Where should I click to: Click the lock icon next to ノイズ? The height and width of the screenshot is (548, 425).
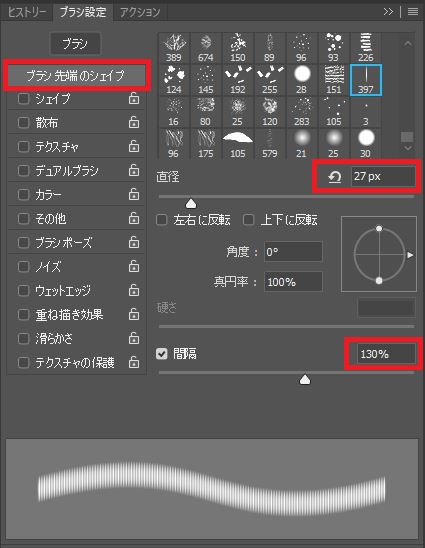(134, 266)
